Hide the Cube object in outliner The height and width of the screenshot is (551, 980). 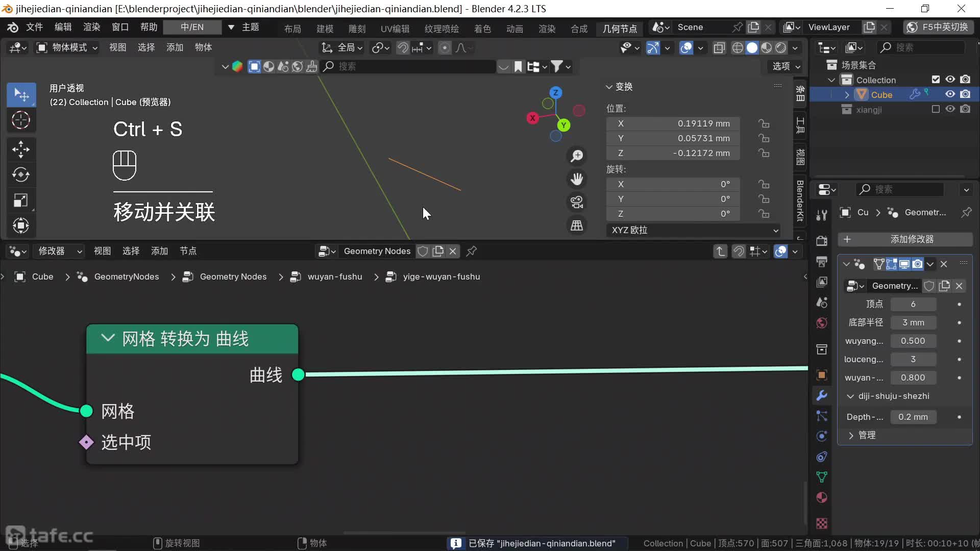950,94
